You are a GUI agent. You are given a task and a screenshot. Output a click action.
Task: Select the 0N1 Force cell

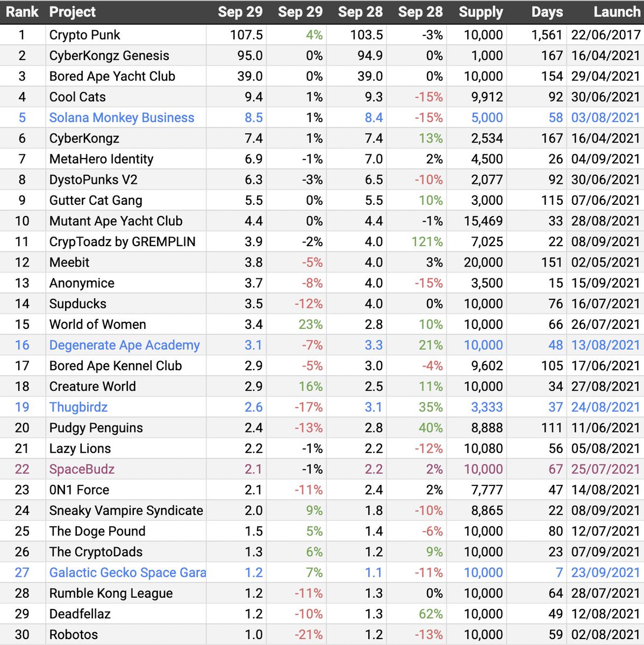click(x=126, y=490)
